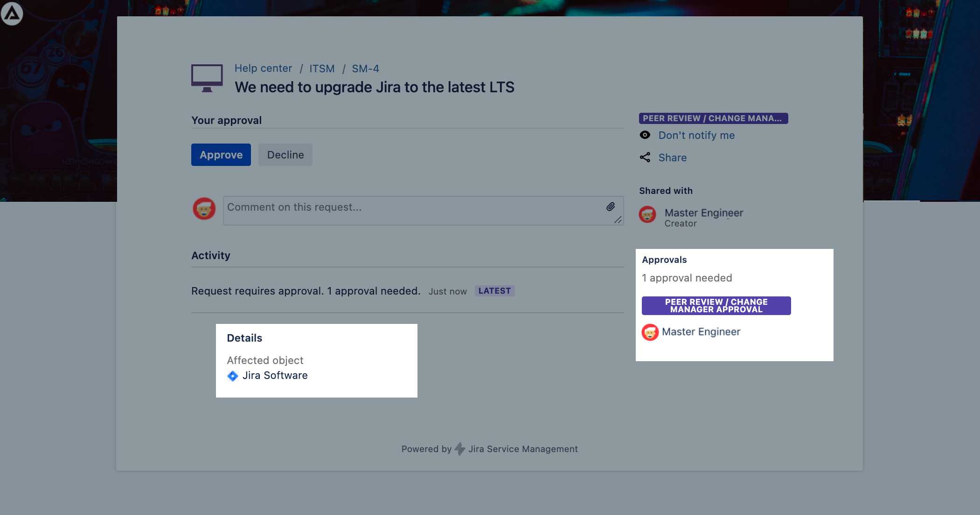Click the Details heading
Image resolution: width=980 pixels, height=515 pixels.
point(244,338)
